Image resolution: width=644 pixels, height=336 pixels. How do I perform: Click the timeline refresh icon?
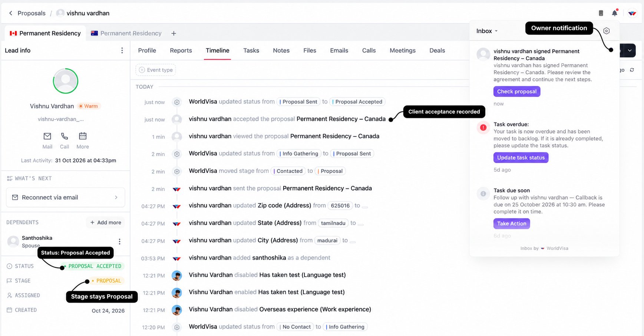point(632,70)
